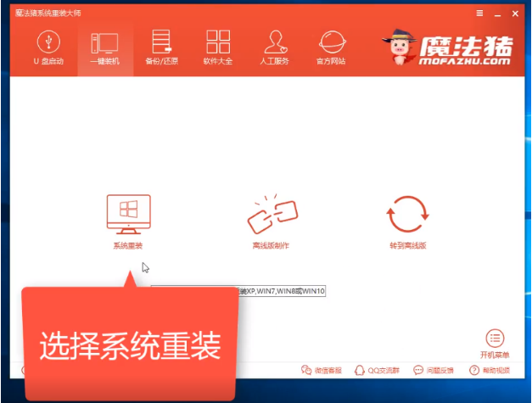This screenshot has width=532, height=403.
Task: Open QQ交流群 link
Action: [377, 370]
